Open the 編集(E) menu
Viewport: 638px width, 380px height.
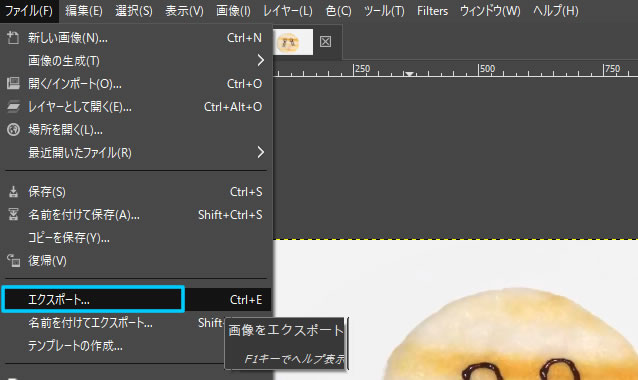coord(83,11)
